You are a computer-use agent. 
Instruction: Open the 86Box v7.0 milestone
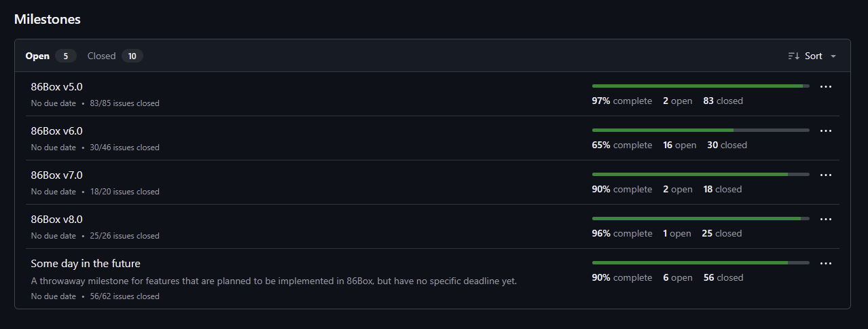56,175
